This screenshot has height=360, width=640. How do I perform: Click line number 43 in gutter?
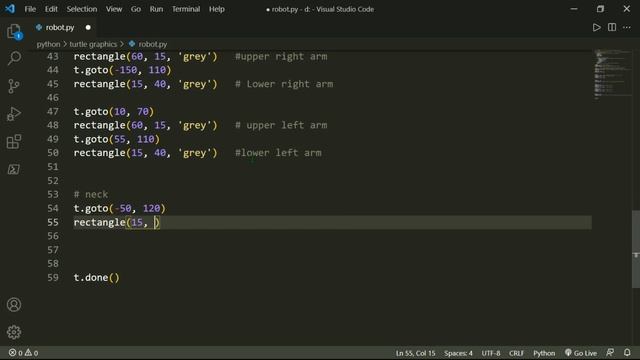coord(53,56)
